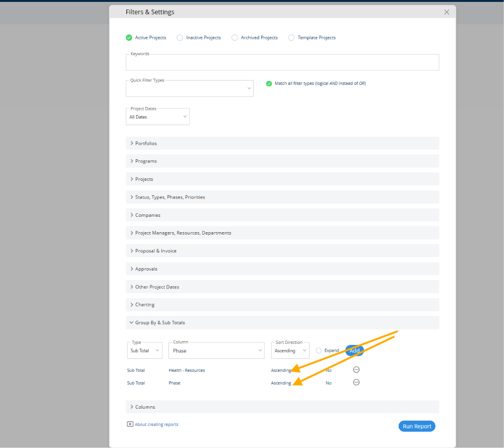The height and width of the screenshot is (448, 504).
Task: Collapse the Group By & Sub Totals section
Action: pos(282,322)
